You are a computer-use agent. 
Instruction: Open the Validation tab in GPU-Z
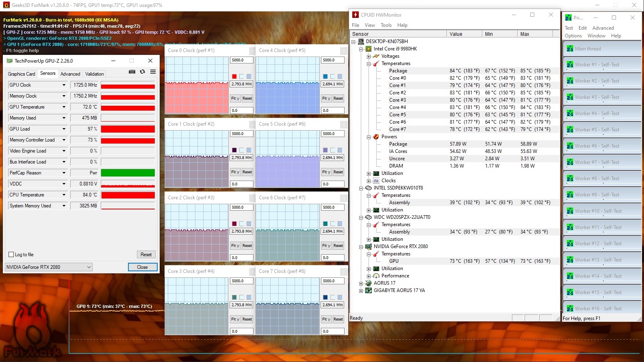click(x=95, y=74)
